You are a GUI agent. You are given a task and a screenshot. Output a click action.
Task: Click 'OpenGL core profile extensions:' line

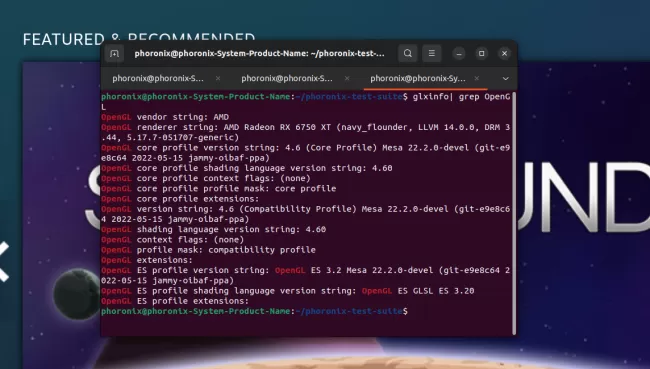180,199
